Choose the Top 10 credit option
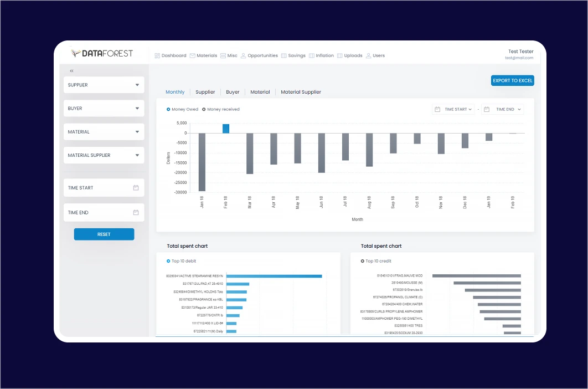 point(363,260)
